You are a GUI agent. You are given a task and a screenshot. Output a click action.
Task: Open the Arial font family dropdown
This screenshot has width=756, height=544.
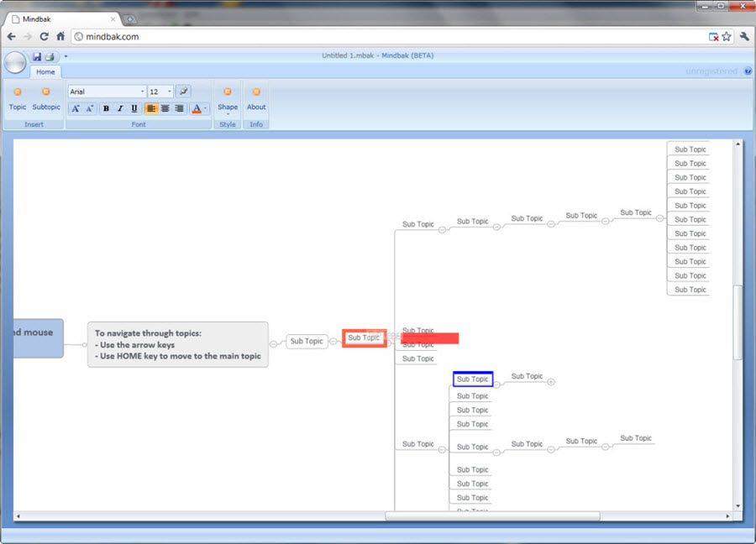coord(107,92)
